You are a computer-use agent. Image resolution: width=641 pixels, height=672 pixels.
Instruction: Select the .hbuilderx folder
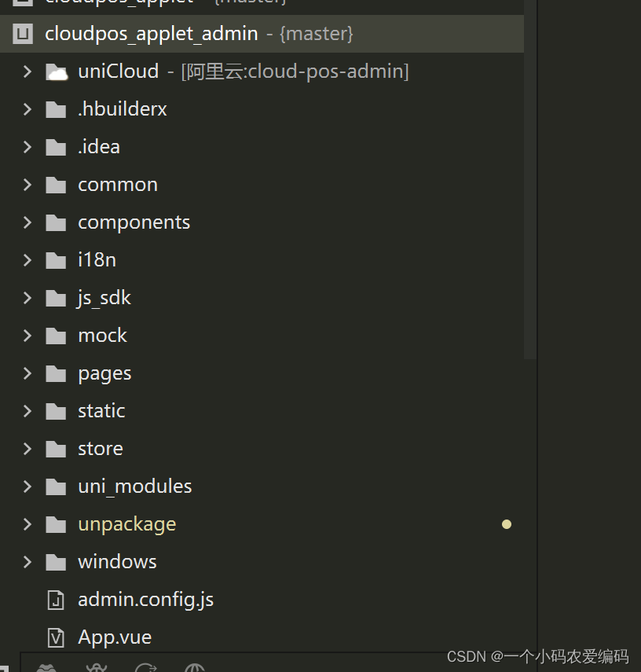click(x=123, y=108)
